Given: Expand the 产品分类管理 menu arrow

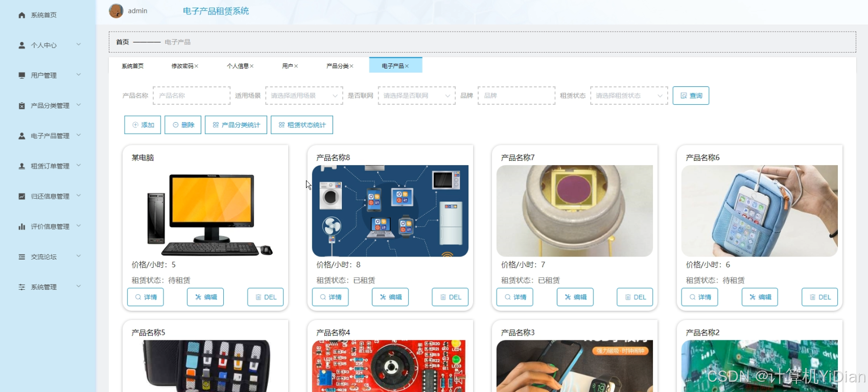Looking at the screenshot, I should tap(79, 105).
